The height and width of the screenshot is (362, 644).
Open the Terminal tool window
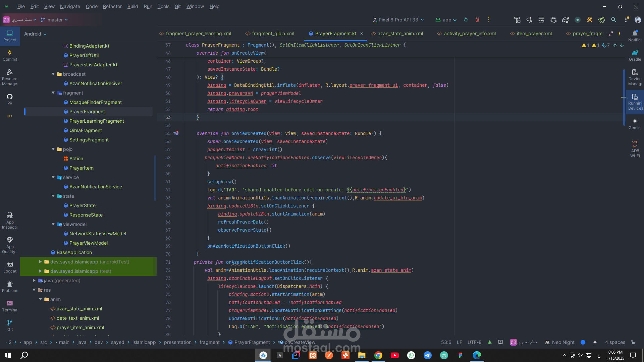pos(10,306)
